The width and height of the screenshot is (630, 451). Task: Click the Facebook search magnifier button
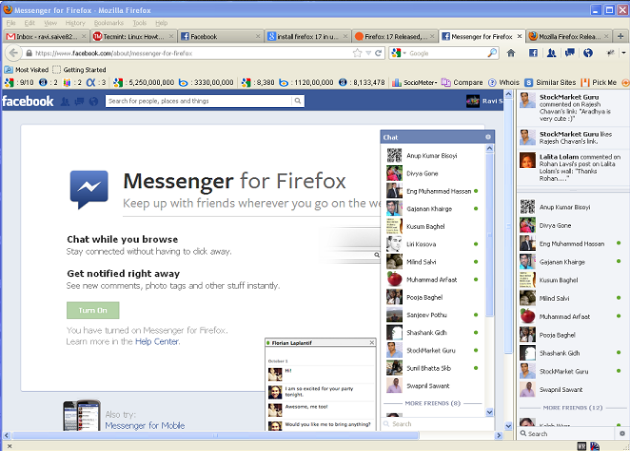298,101
